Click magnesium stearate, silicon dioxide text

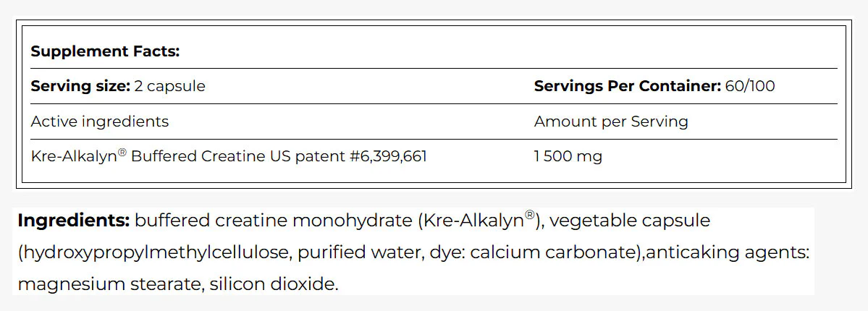pos(177,284)
